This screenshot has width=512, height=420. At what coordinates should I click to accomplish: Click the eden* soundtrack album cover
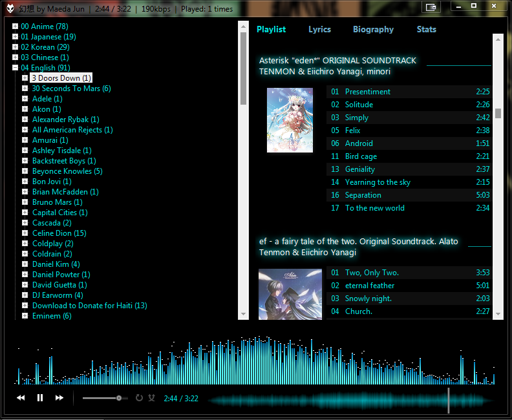290,120
